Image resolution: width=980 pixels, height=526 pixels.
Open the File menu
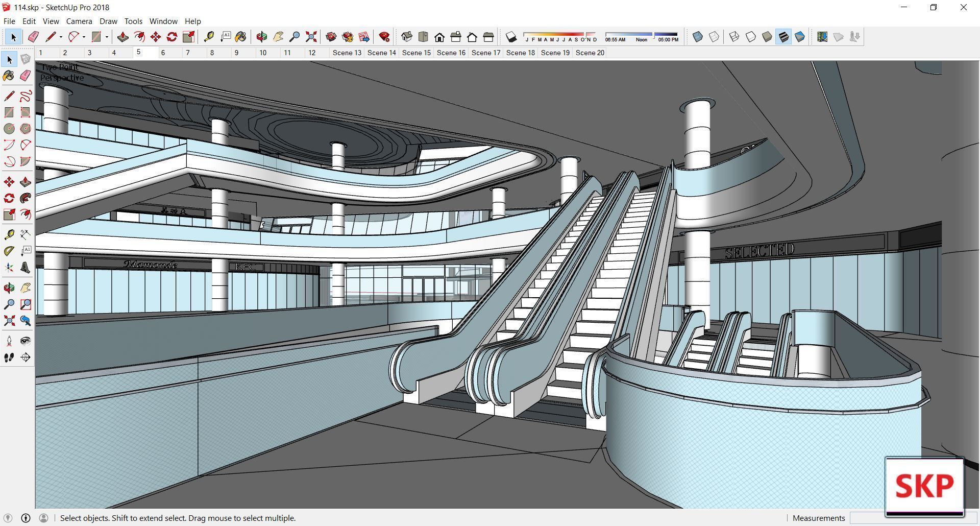coord(9,21)
